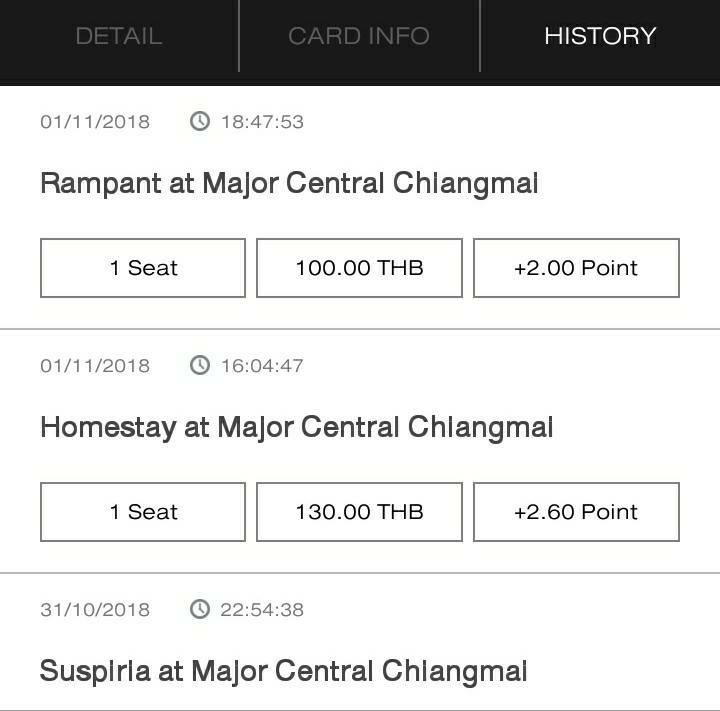
Task: Click the 100.00 THB box
Action: [x=359, y=268]
